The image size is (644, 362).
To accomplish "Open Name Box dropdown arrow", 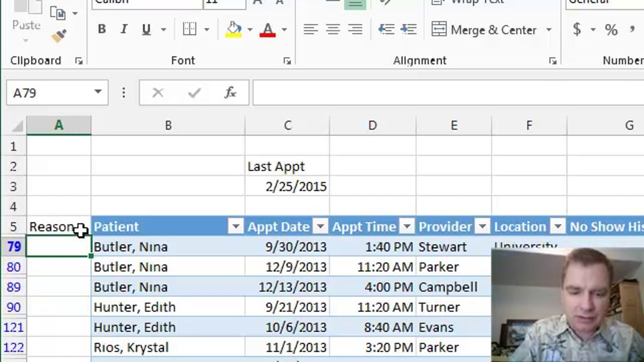I will coord(98,92).
